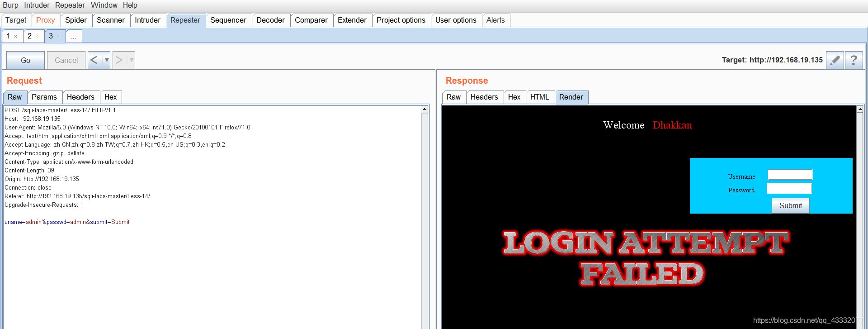
Task: View response HTML tab
Action: (540, 97)
